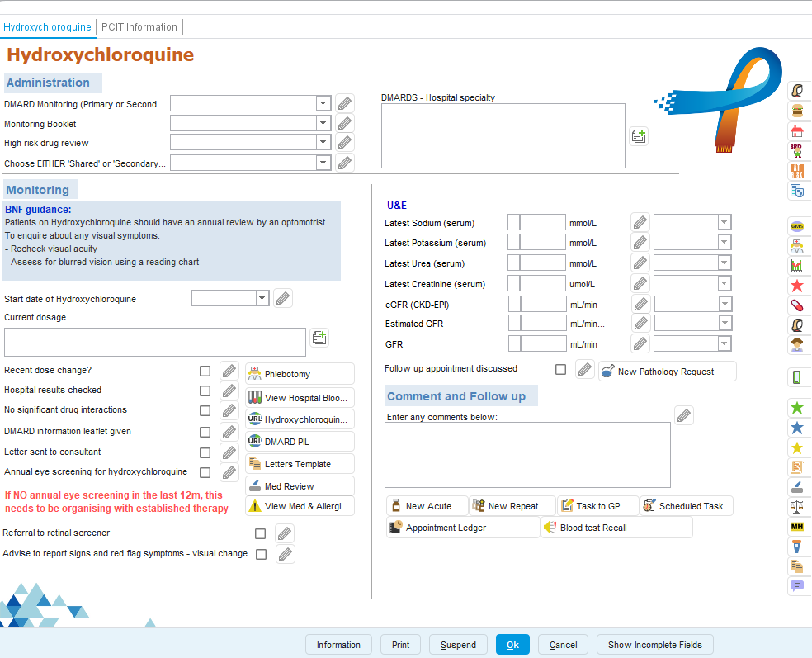Click the red pill icon in right sidebar
Screen dimensions: 812x658
pyautogui.click(x=796, y=305)
